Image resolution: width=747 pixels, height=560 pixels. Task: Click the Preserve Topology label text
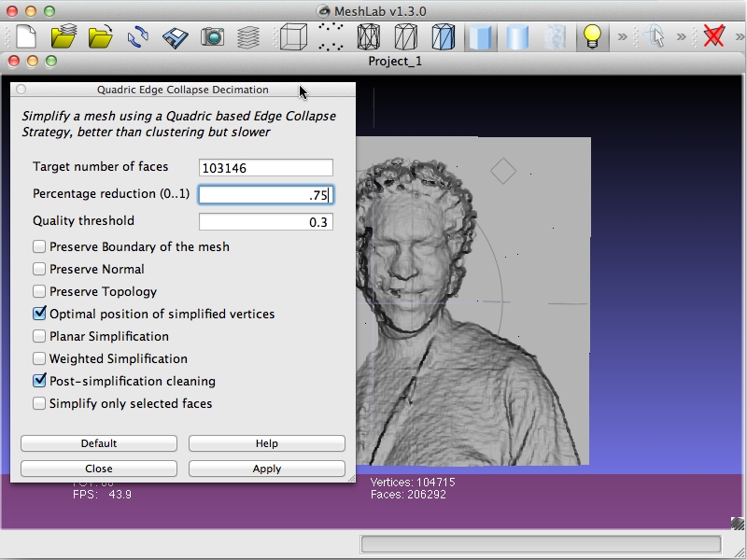point(103,291)
